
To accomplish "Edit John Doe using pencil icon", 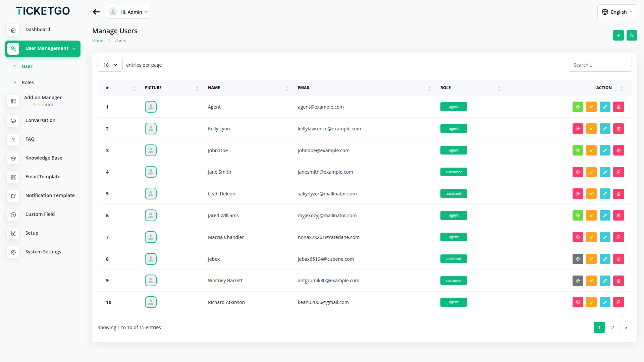I will (605, 150).
